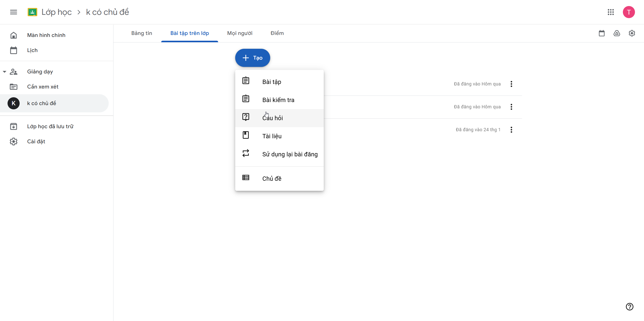This screenshot has width=644, height=321.
Task: Open options for first Hôm qua post
Action: (511, 84)
